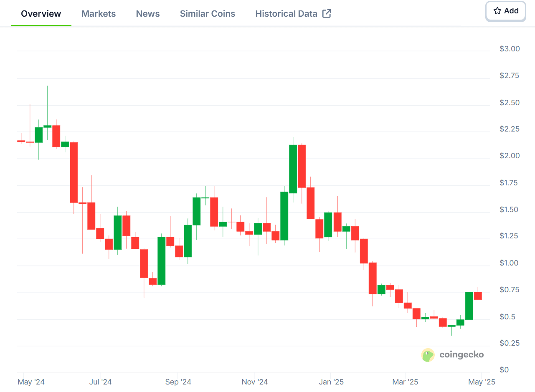Click the Sep '24 date label
Screen dimensions: 535x392
(178, 382)
